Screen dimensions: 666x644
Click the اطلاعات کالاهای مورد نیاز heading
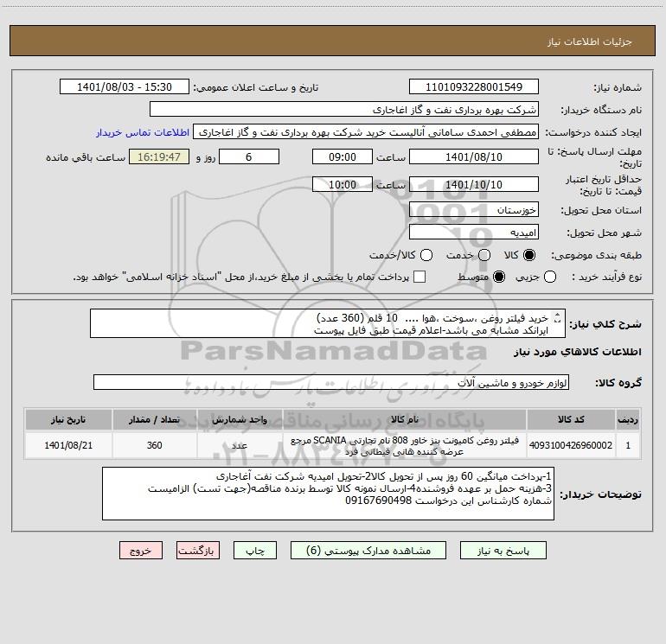click(x=578, y=352)
